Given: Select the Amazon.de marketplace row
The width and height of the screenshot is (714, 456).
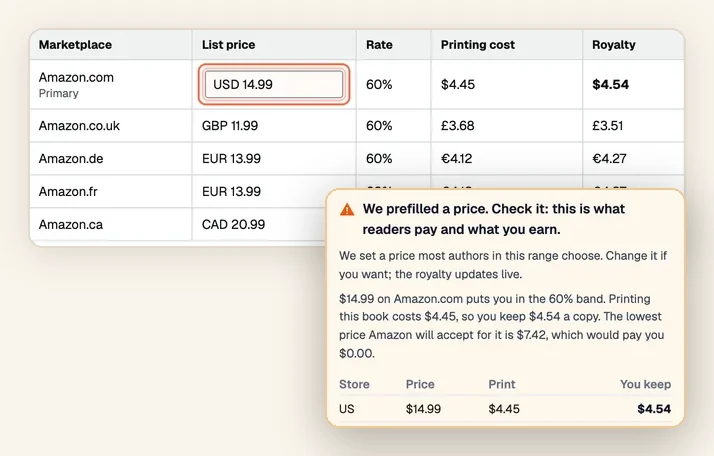Looking at the screenshot, I should pos(357,159).
